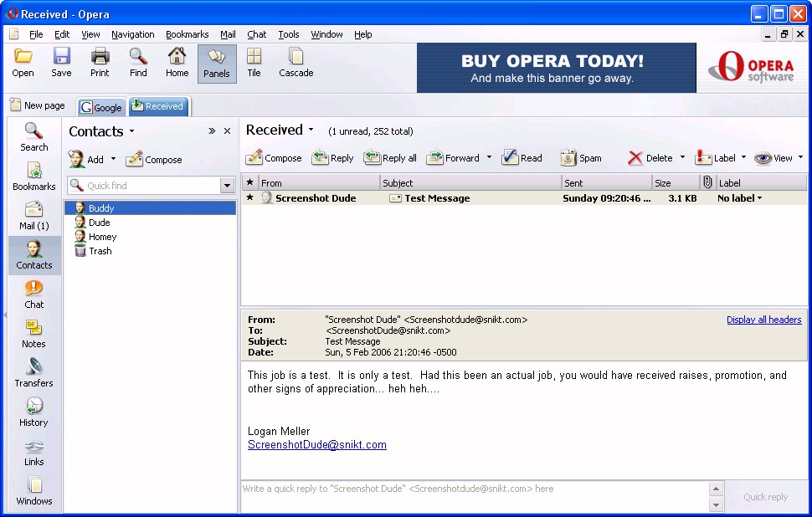Toggle the Panels button in main toolbar
The height and width of the screenshot is (517, 812).
point(217,63)
